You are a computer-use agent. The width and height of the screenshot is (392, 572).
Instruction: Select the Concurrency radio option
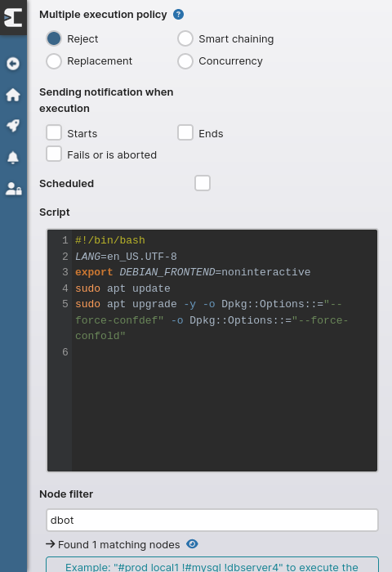185,61
